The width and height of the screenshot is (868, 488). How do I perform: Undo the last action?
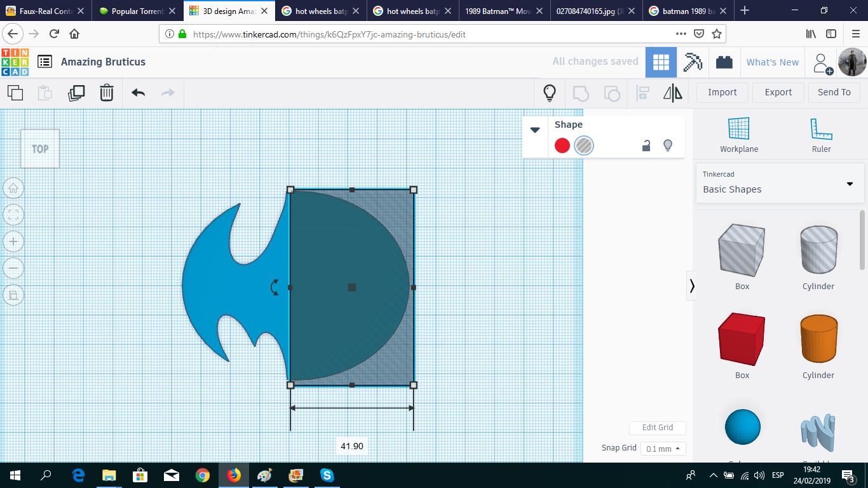138,93
